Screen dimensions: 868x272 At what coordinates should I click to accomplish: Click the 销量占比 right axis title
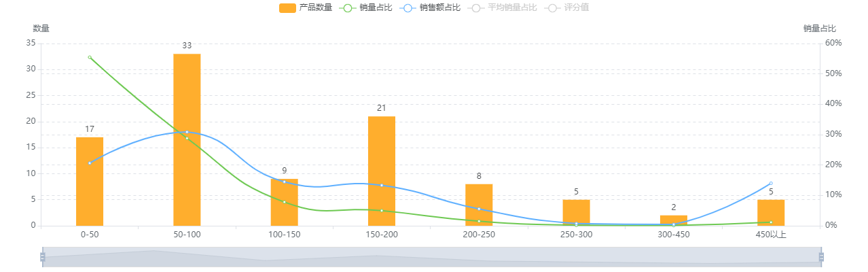point(820,29)
